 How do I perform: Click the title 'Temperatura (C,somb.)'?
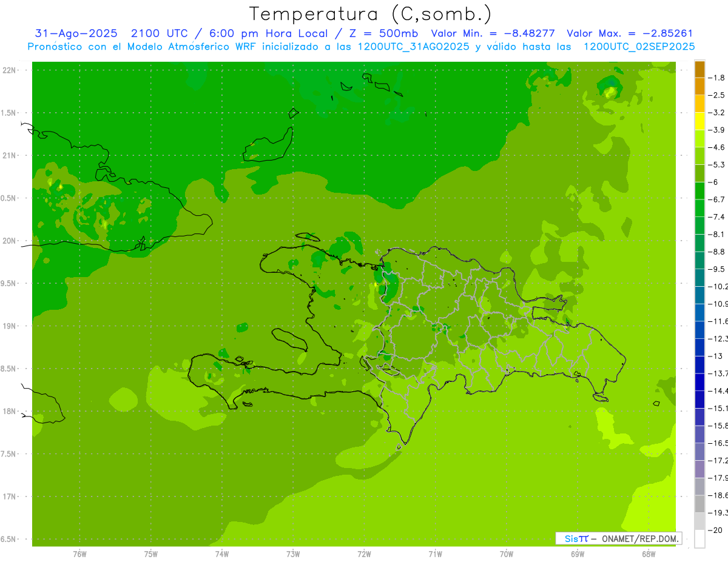(370, 14)
